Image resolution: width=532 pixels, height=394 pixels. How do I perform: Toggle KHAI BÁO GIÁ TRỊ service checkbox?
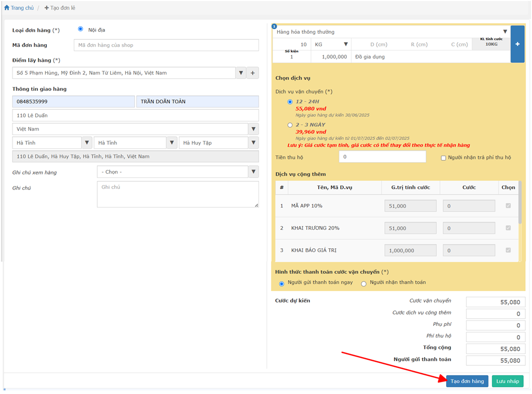pos(508,250)
